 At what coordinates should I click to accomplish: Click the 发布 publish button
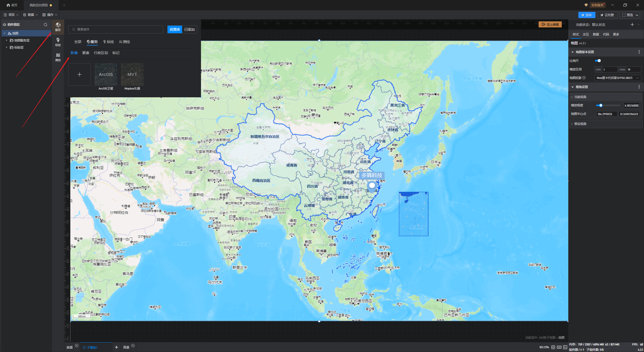[x=586, y=15]
